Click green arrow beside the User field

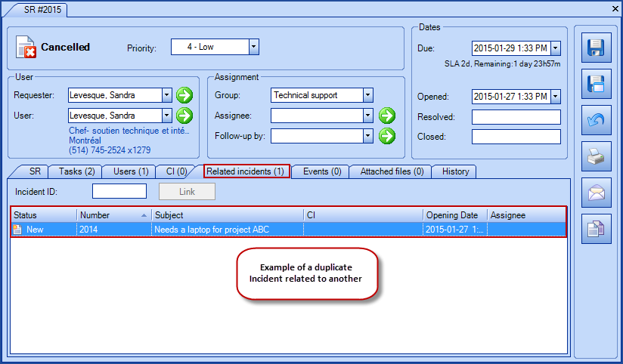pyautogui.click(x=184, y=116)
